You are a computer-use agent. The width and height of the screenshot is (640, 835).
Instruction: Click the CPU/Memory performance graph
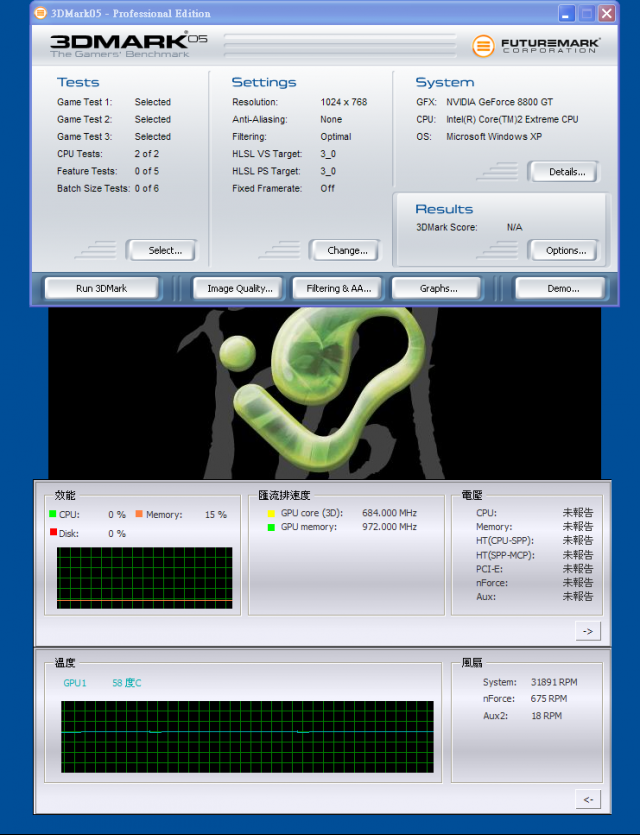144,578
